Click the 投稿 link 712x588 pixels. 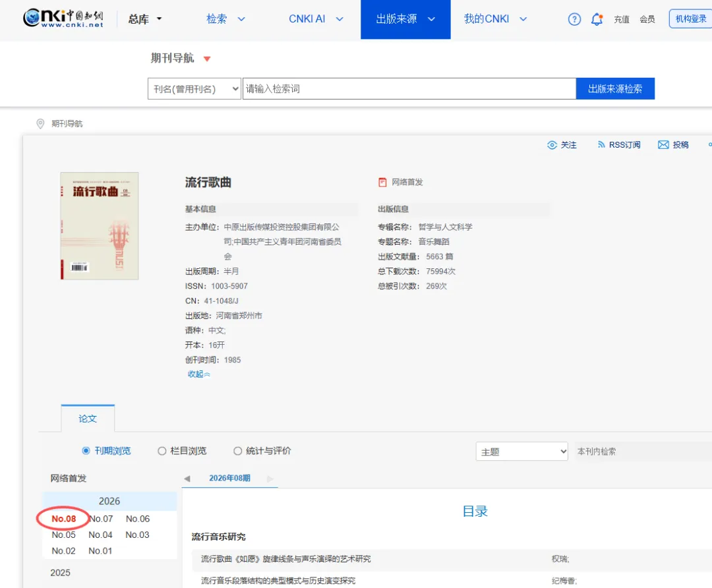(680, 145)
